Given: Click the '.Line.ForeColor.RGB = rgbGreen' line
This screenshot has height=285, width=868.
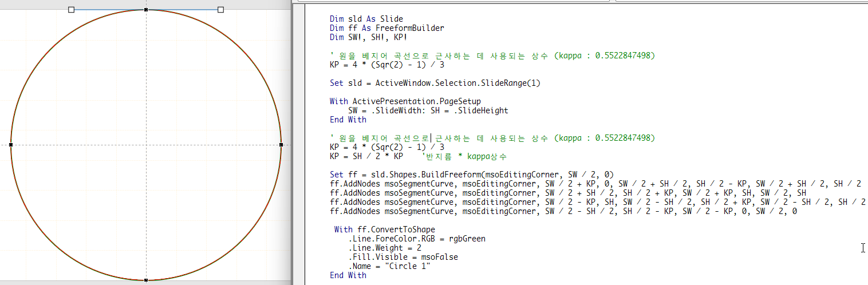Looking at the screenshot, I should pyautogui.click(x=416, y=239).
